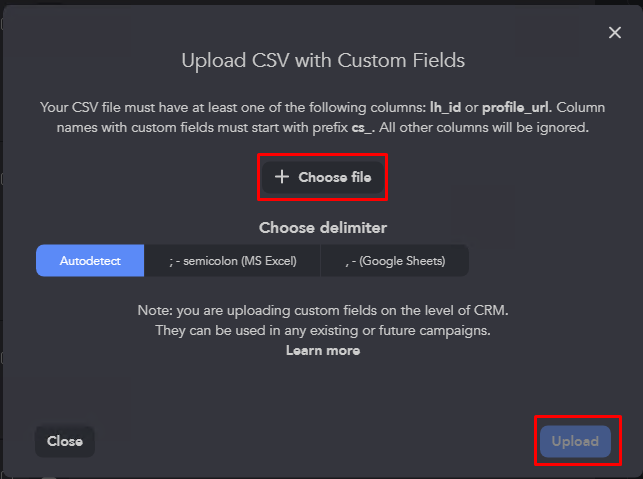The width and height of the screenshot is (643, 479).
Task: Click 'All other columns will be ignored' text
Action: click(x=490, y=128)
